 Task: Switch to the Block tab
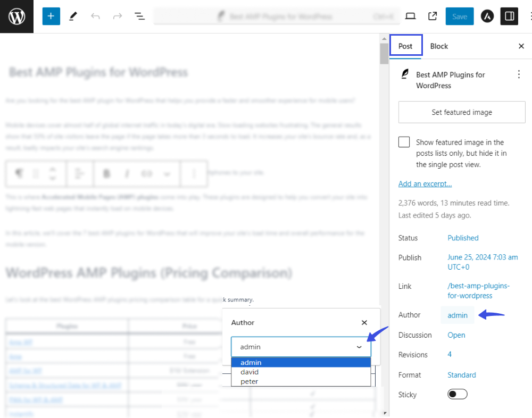pos(439,46)
